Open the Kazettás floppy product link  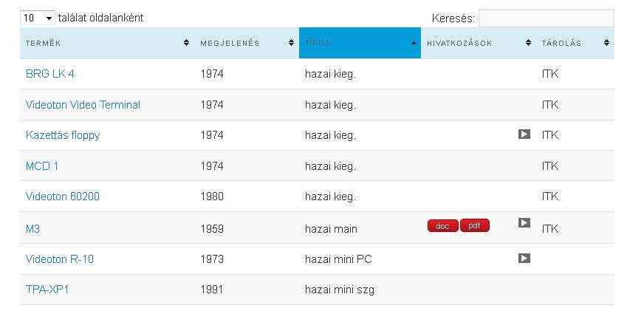63,135
